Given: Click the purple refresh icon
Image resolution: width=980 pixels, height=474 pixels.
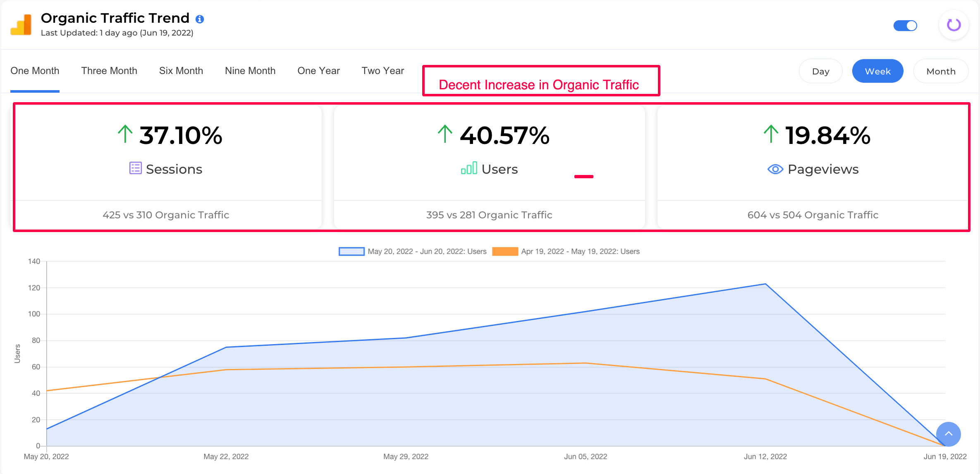Looking at the screenshot, I should pos(954,25).
